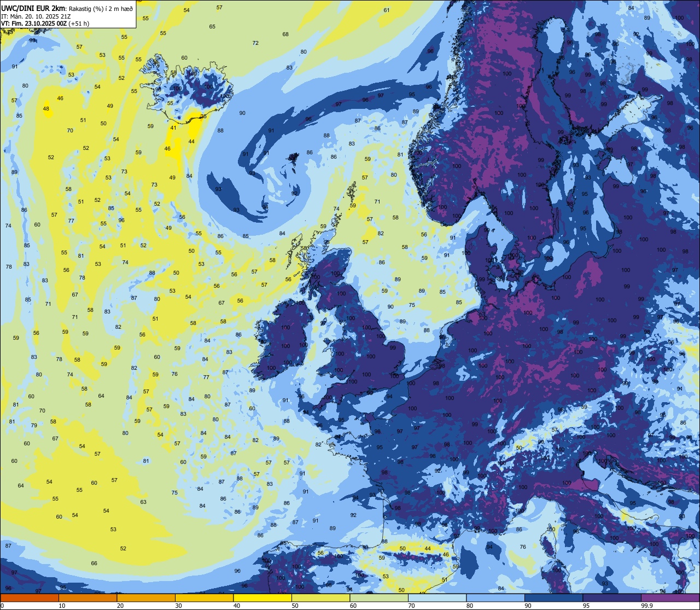The height and width of the screenshot is (610, 700).
Task: Click the humidity value 68 on the map
Action: point(285,34)
